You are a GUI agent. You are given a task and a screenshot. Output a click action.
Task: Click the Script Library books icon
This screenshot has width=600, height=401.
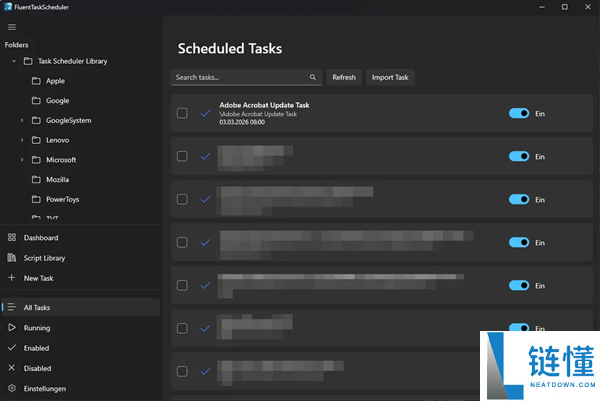[x=12, y=258]
